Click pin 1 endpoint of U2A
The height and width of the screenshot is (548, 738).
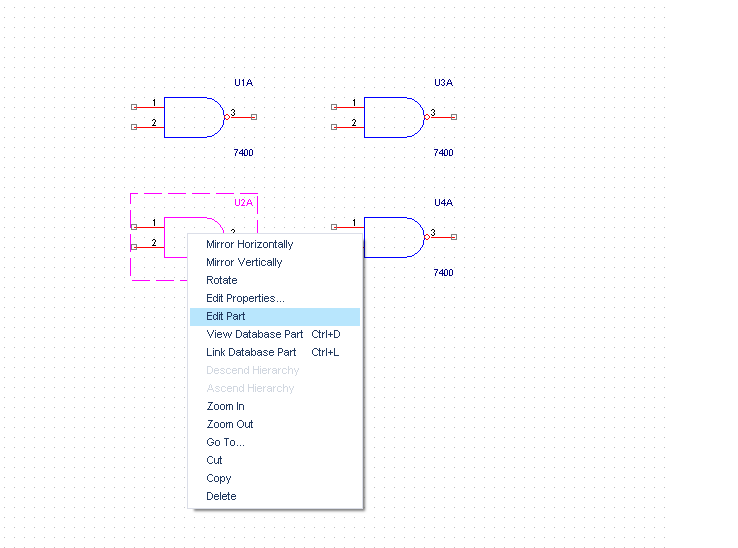pyautogui.click(x=134, y=227)
